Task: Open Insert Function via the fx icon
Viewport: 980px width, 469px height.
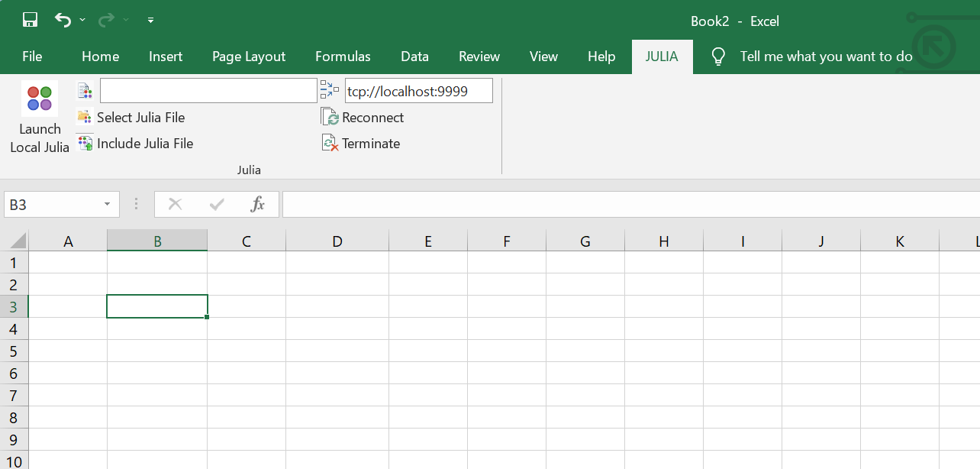Action: (258, 204)
